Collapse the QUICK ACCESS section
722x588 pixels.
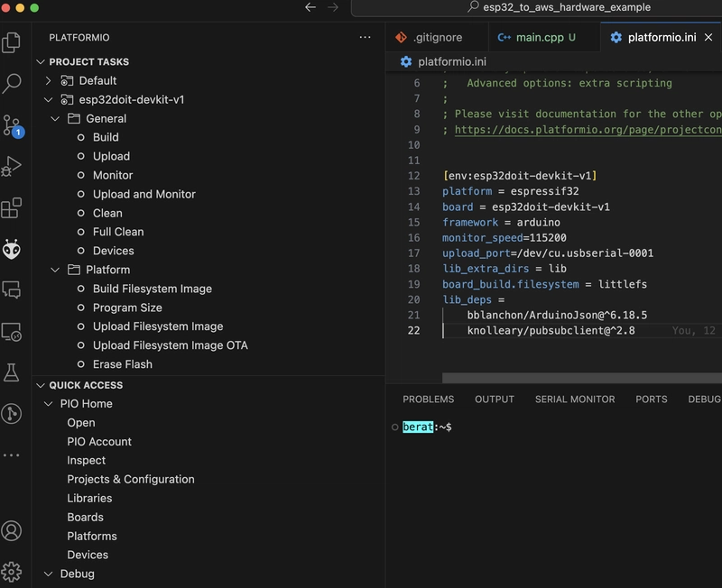pos(41,385)
